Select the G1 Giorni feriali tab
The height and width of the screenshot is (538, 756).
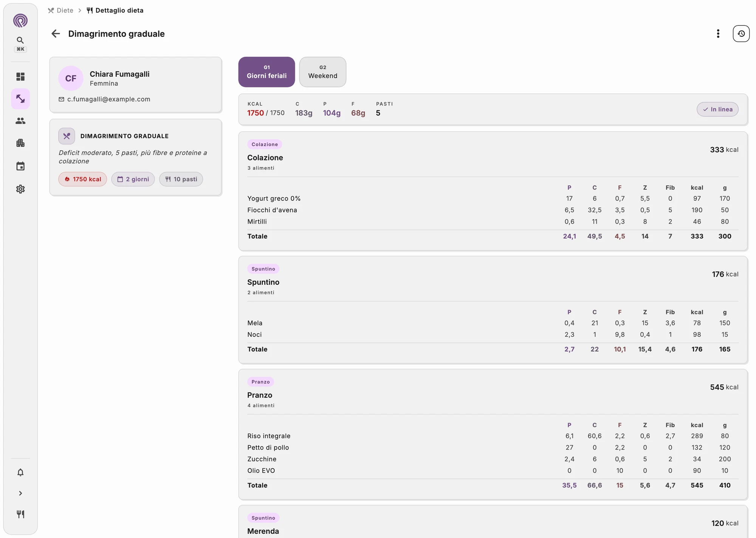click(x=266, y=72)
